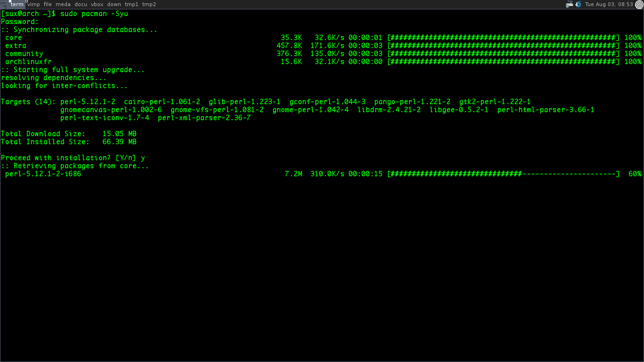The image size is (644, 362).
Task: Click the 'Total Installed Size: 66.39 MB' line
Action: 69,142
